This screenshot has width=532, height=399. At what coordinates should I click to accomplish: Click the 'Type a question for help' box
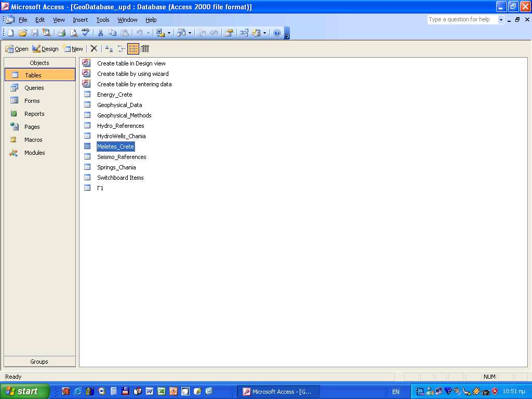click(x=462, y=20)
